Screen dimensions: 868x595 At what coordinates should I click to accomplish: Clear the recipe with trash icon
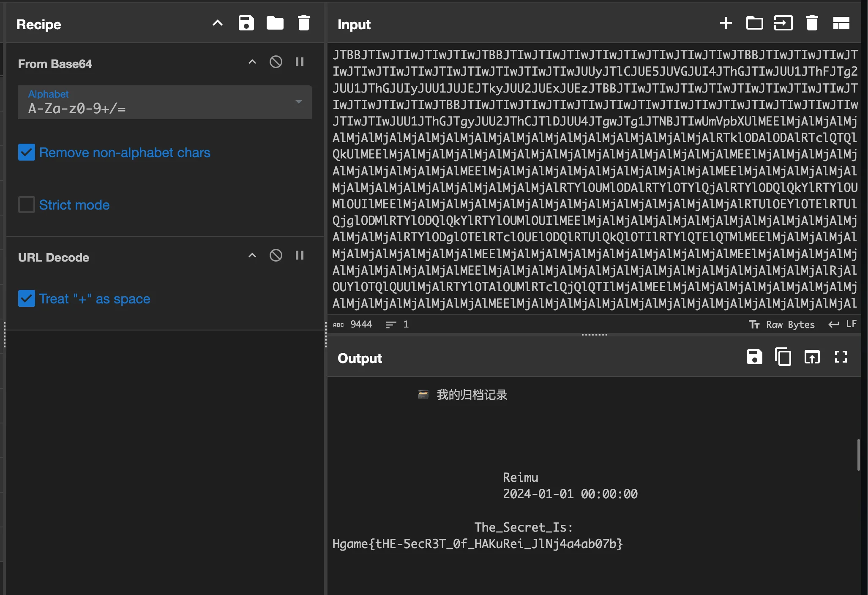point(303,23)
